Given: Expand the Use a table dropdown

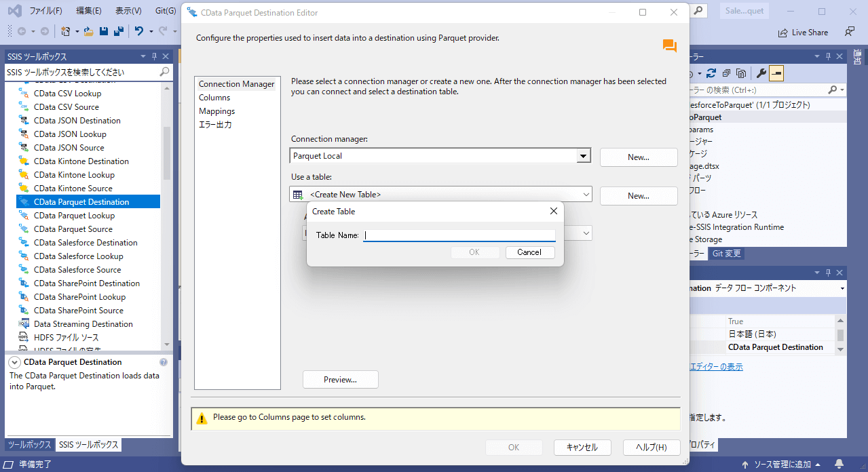Looking at the screenshot, I should pos(586,195).
